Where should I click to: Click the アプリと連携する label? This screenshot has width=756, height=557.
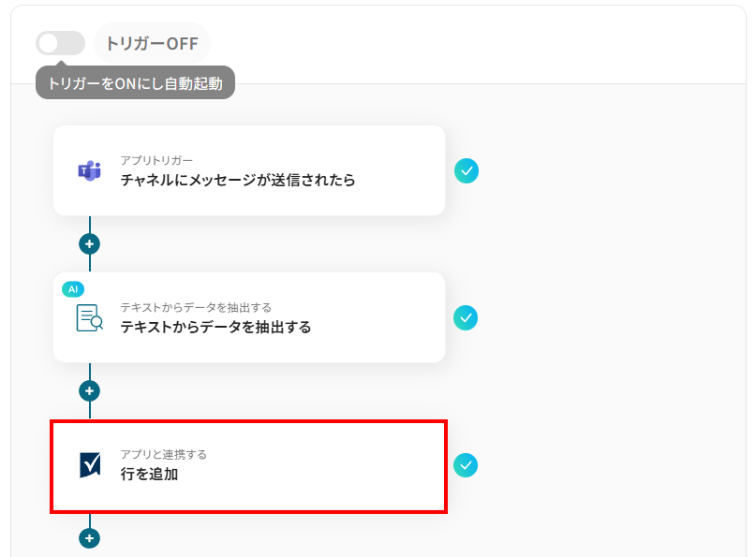coord(163,454)
